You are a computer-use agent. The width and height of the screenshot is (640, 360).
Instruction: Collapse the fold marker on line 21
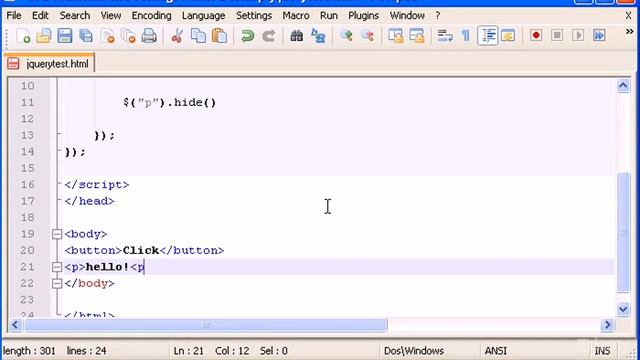coord(57,267)
